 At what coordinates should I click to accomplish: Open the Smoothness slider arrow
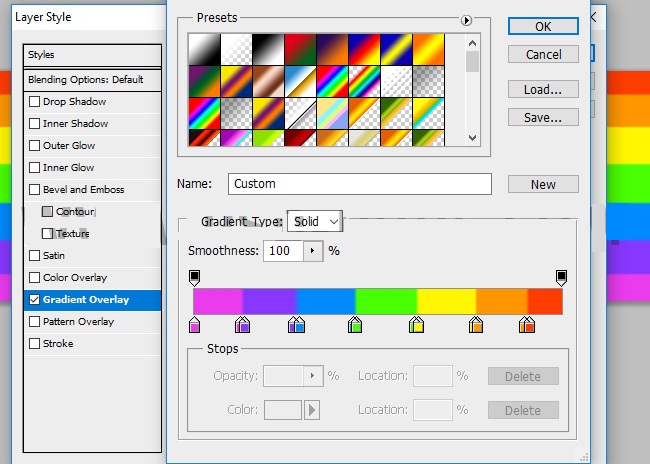(313, 251)
